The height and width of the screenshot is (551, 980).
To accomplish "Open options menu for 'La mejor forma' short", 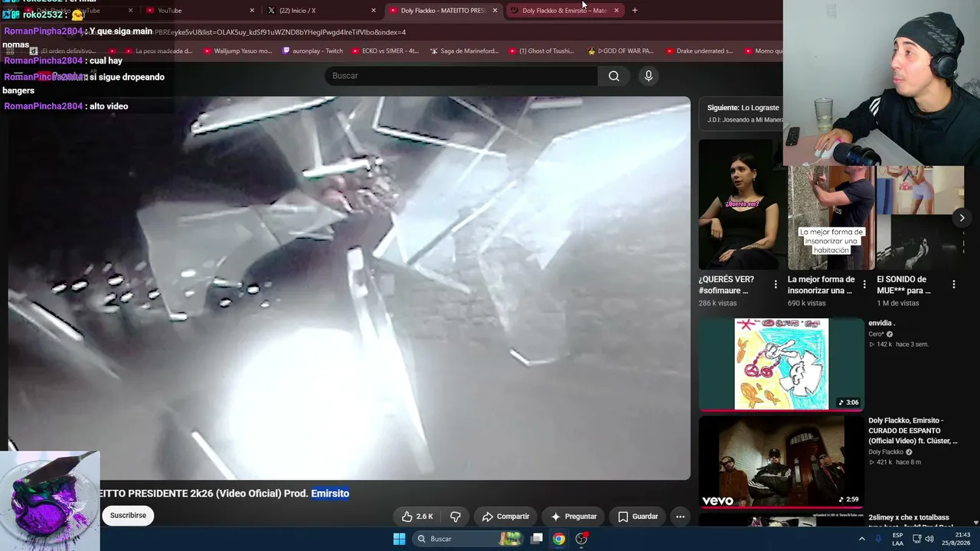I will (864, 284).
